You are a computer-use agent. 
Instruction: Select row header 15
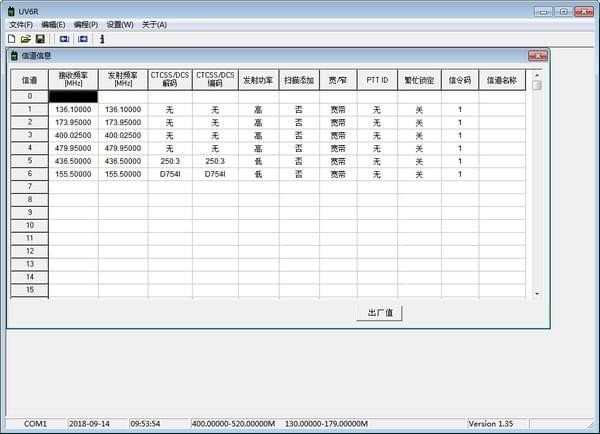(x=29, y=290)
